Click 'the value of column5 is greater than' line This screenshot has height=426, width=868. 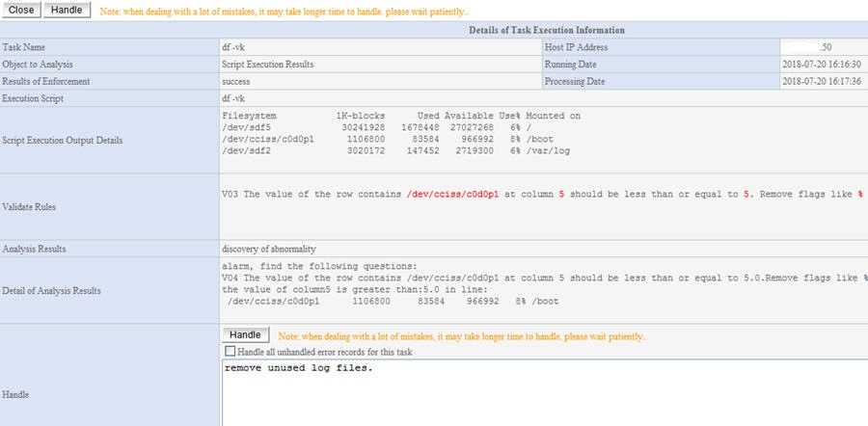tap(354, 290)
